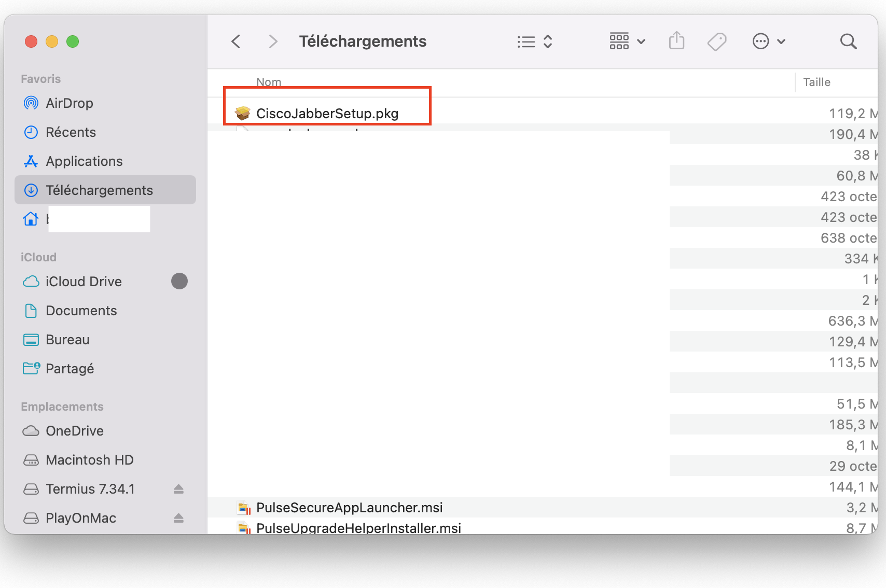
Task: Sort files by the Nom column
Action: pos(269,82)
